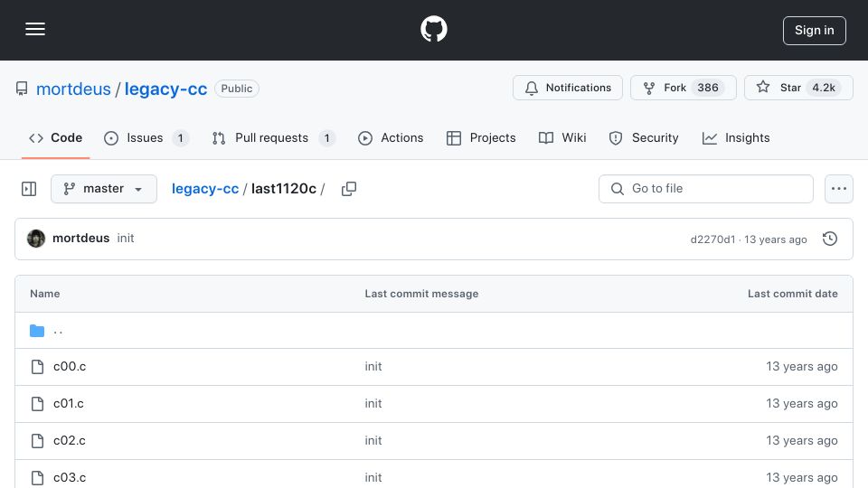Click the Sign in button

815,31
